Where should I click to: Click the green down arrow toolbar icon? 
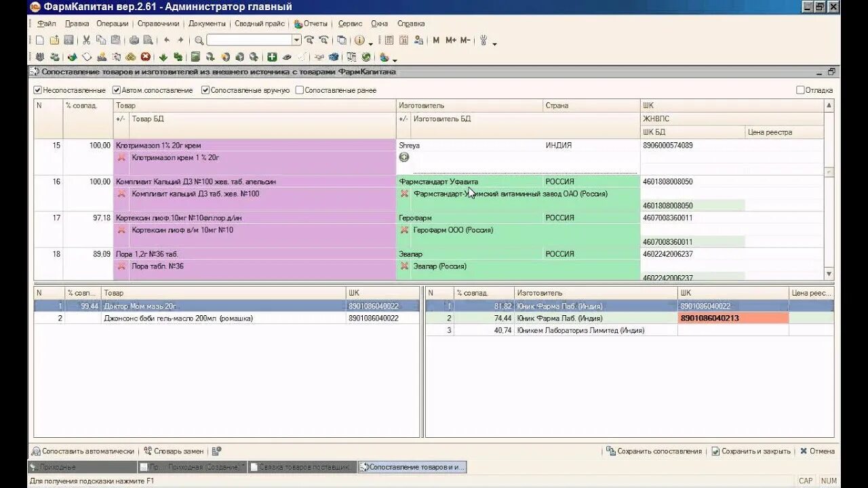pyautogui.click(x=163, y=57)
